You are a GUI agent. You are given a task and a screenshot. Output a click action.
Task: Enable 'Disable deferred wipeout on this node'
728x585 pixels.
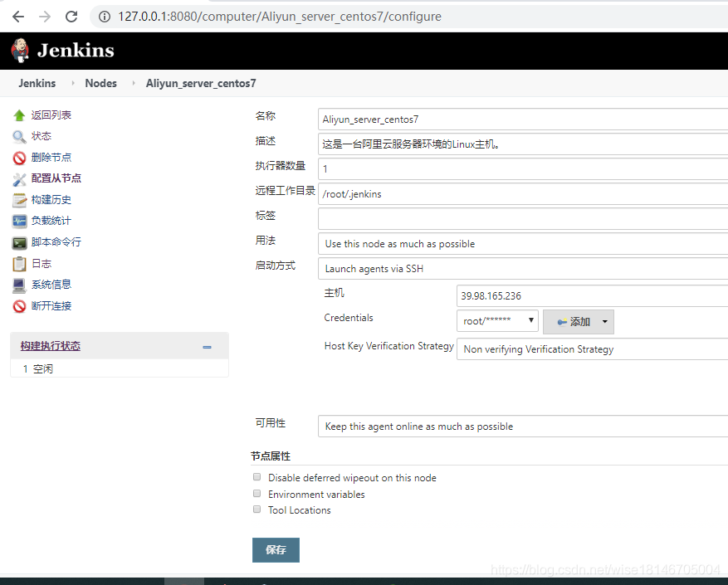coord(257,476)
